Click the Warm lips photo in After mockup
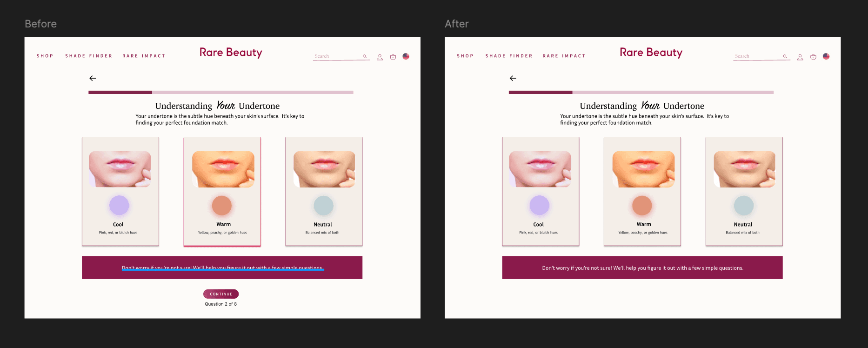 pyautogui.click(x=643, y=169)
